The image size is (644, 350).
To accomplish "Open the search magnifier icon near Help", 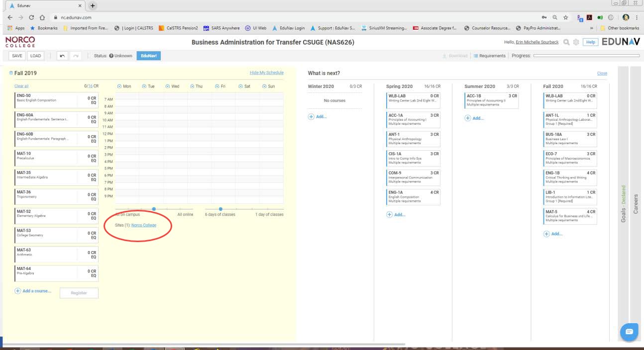I will click(566, 42).
